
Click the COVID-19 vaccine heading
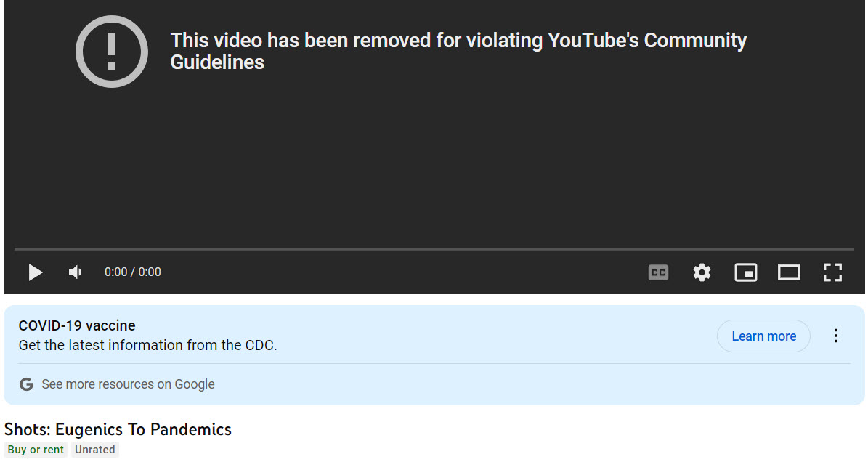click(x=77, y=325)
